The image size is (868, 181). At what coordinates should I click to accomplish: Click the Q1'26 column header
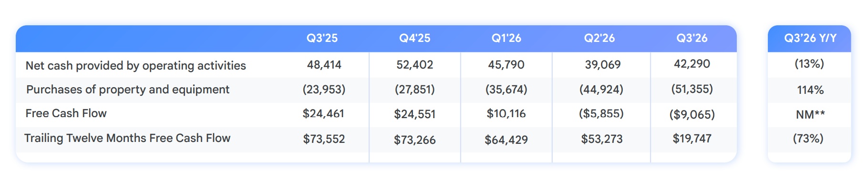[x=506, y=38]
